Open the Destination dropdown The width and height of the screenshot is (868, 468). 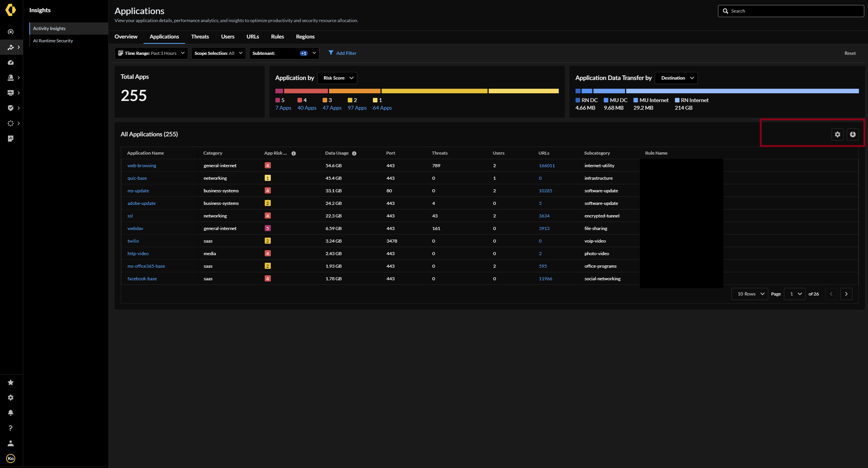click(x=676, y=78)
